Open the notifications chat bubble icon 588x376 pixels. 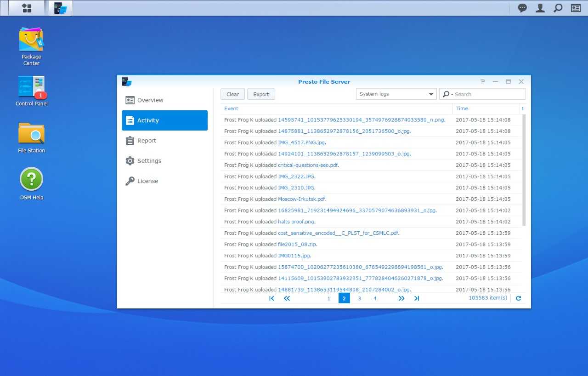(522, 8)
